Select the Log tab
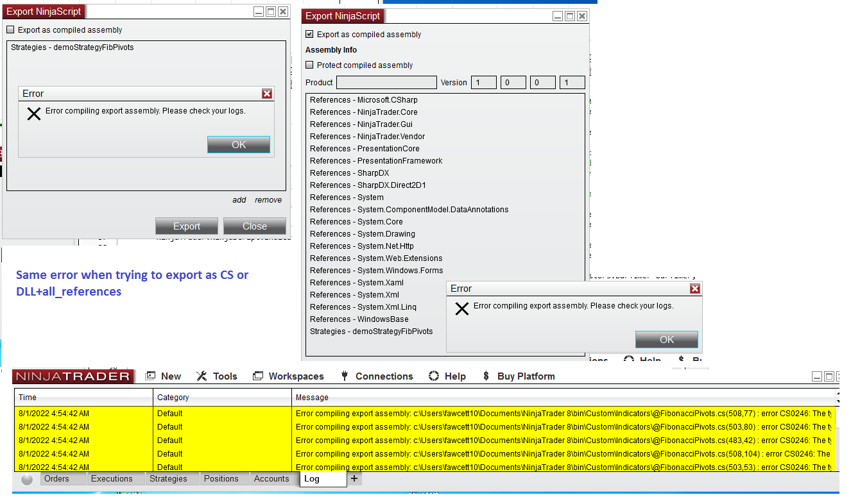Screen dimensions: 851x504 coord(323,479)
